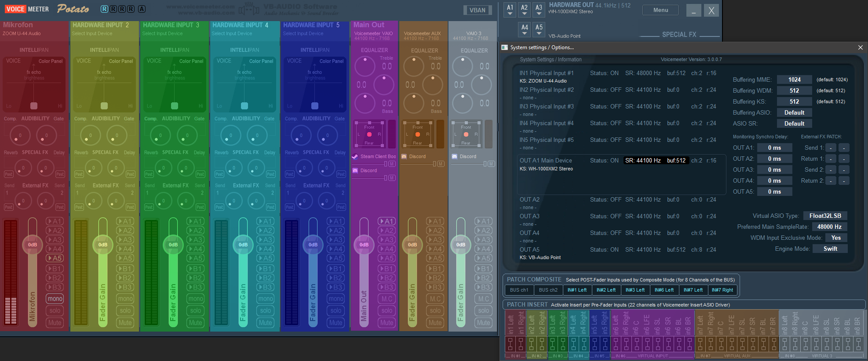Click Engine Mode Swift button
The image size is (868, 361).
pyautogui.click(x=830, y=249)
